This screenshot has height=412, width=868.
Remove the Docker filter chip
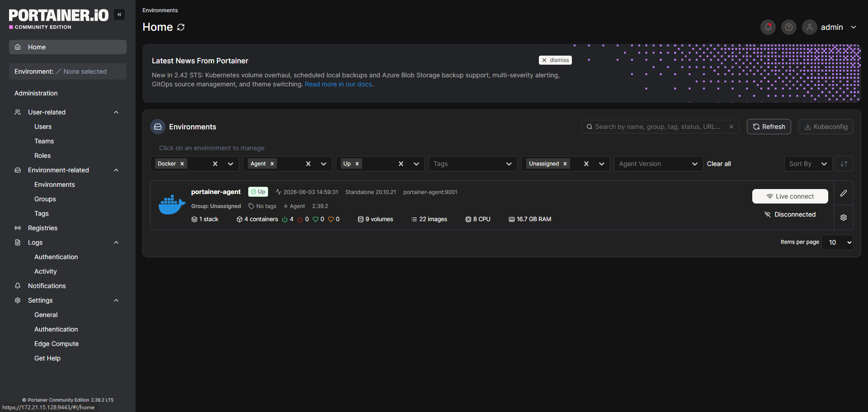click(x=182, y=164)
